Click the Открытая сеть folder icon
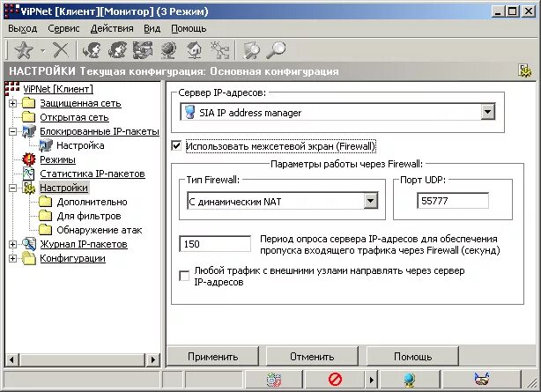 (29, 117)
